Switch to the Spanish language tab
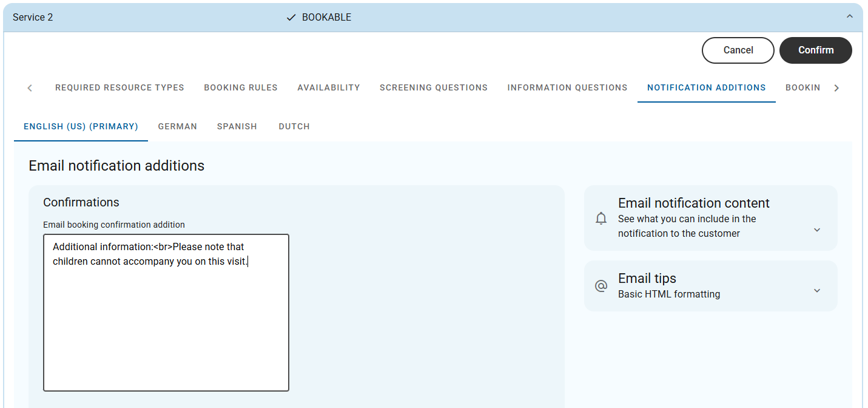 pyautogui.click(x=237, y=126)
